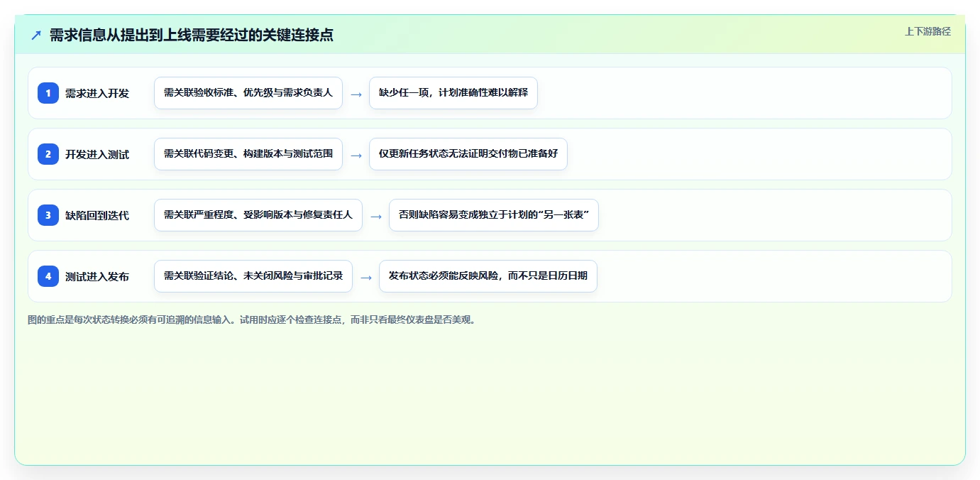Select the 需求进入开发 step label

tap(97, 93)
